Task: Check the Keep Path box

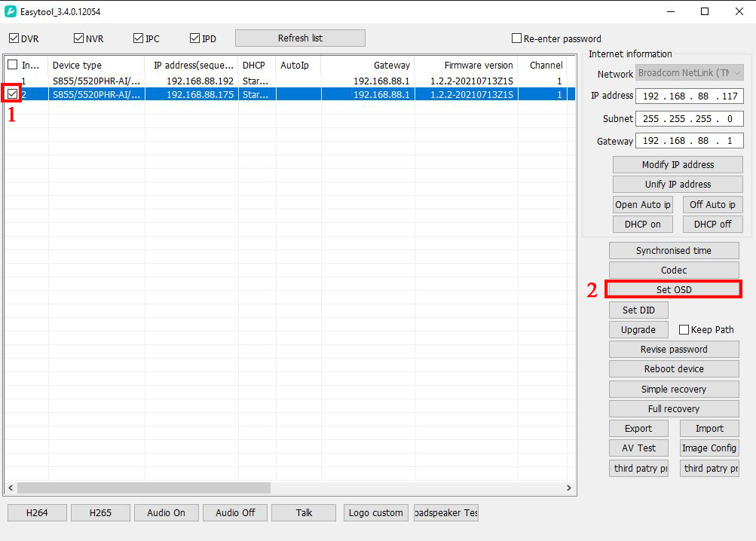Action: tap(684, 330)
